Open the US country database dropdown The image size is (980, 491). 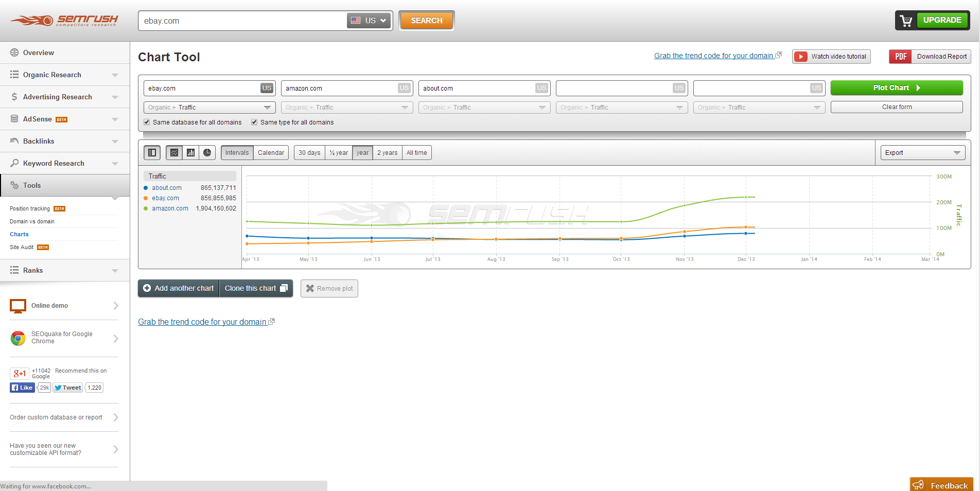coord(369,21)
